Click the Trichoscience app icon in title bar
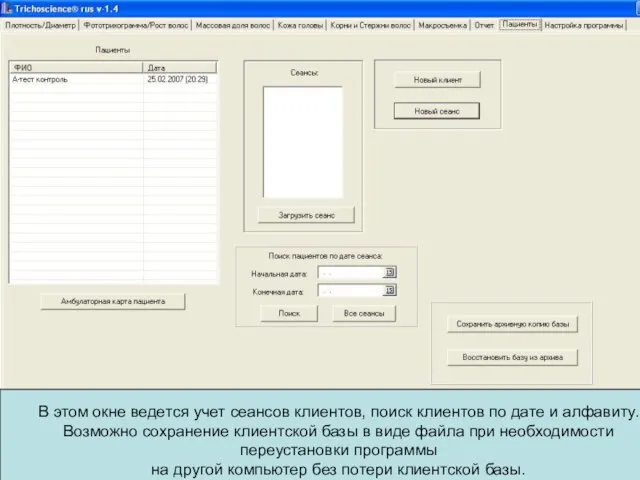The image size is (640, 480). [7, 8]
